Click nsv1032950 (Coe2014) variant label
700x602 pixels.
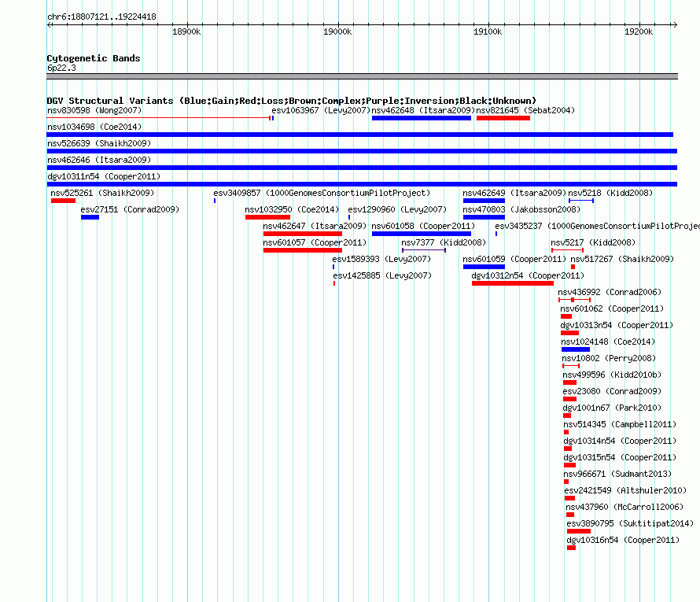292,209
